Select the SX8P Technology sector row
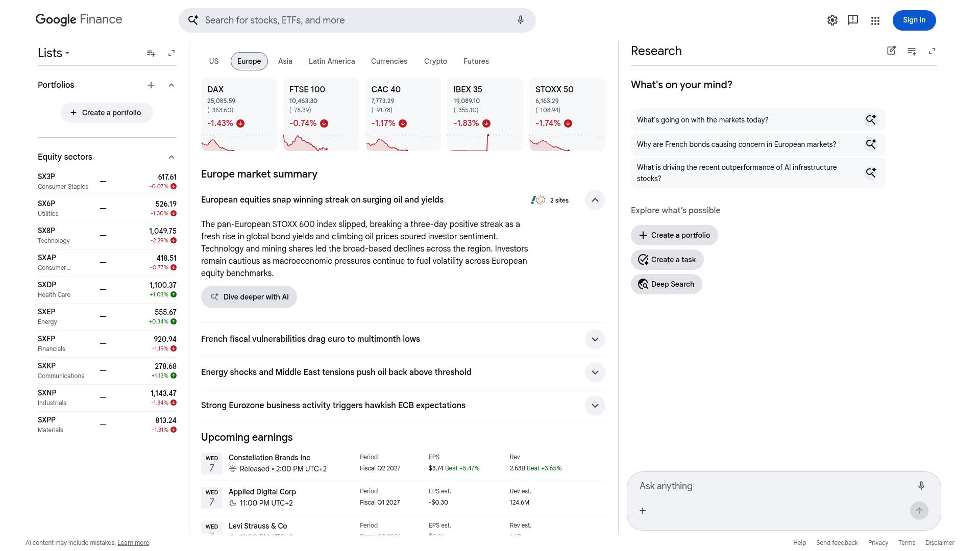This screenshot has height=551, width=980. coord(107,236)
